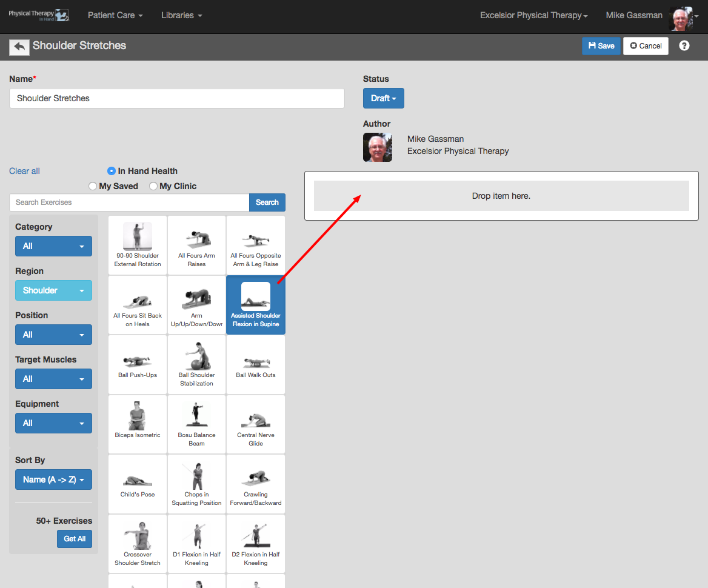The width and height of the screenshot is (708, 588).
Task: Save the Shoulder Stretches program
Action: [601, 45]
